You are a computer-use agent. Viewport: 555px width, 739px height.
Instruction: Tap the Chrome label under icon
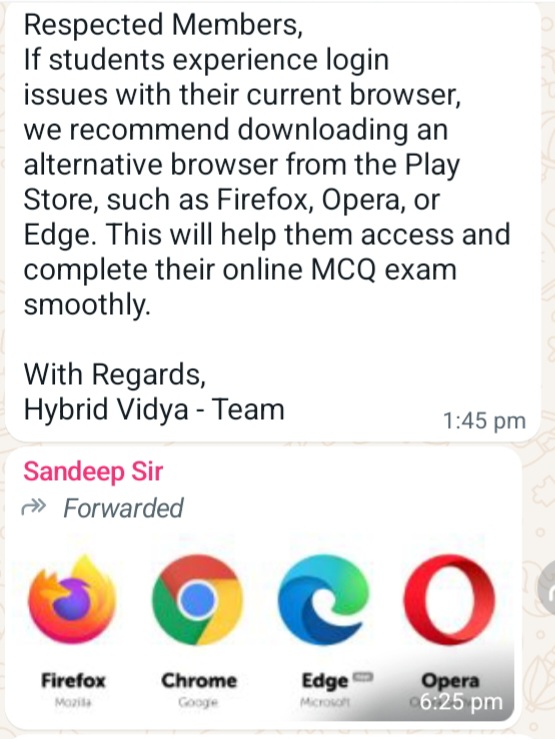[199, 681]
